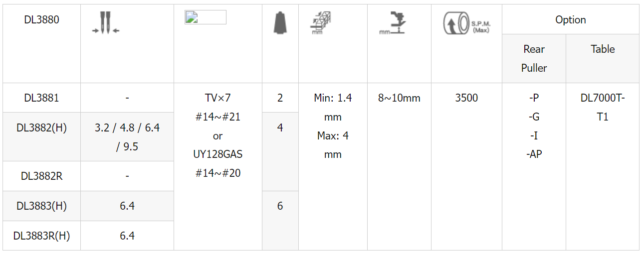Click the 3.2 / 4.8 / 6.4 gauge cell
Viewport: 644px width, 255px height.
(127, 137)
